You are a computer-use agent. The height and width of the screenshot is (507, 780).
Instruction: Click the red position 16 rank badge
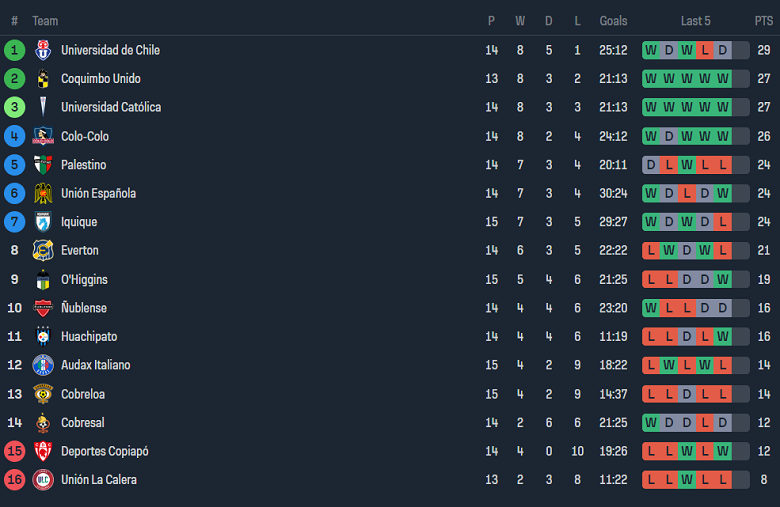coord(14,480)
